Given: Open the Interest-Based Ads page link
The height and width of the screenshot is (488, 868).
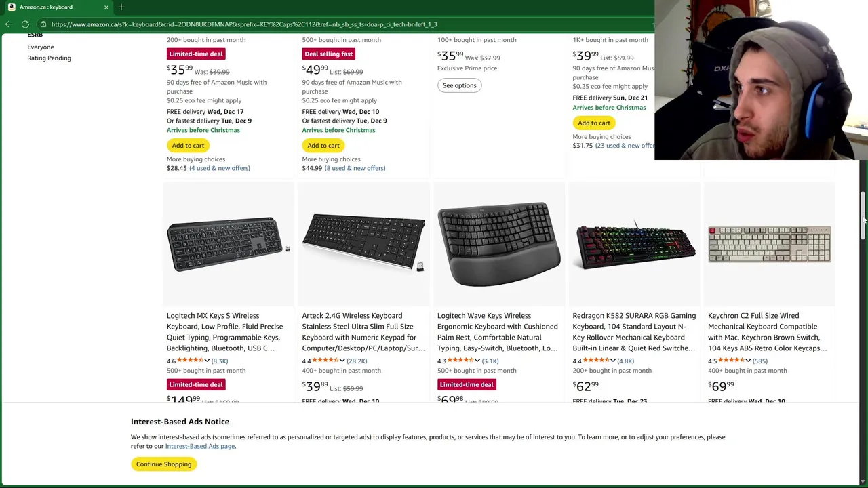Looking at the screenshot, I should [x=200, y=446].
